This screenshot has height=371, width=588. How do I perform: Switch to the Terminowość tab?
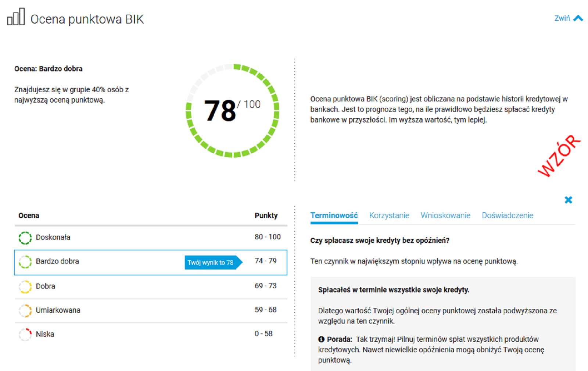pos(334,215)
